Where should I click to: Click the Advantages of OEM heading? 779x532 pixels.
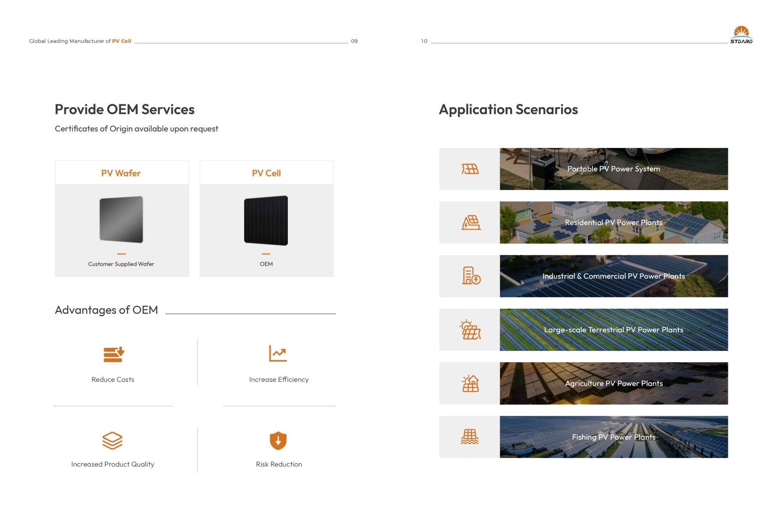point(106,310)
